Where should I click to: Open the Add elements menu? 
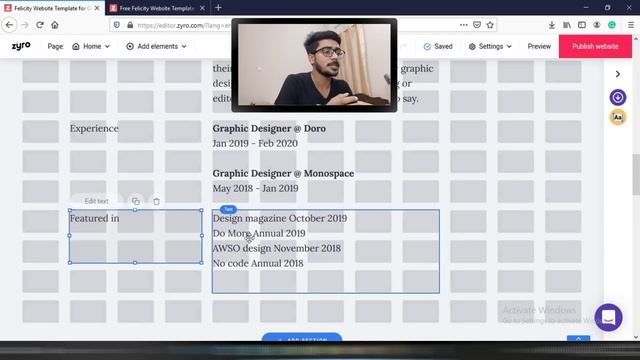(156, 47)
